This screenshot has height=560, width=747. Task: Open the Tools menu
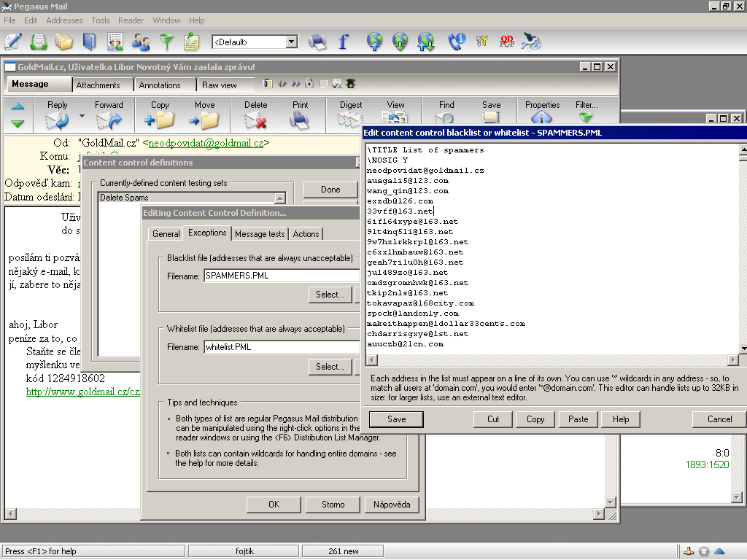(101, 20)
